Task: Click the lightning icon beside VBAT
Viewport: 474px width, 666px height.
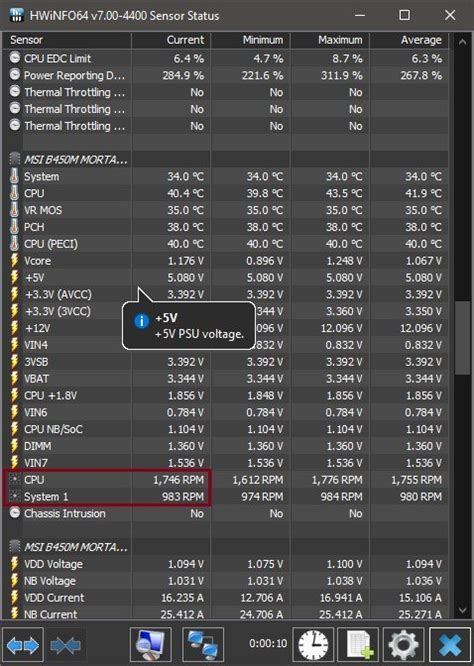Action: 14,378
